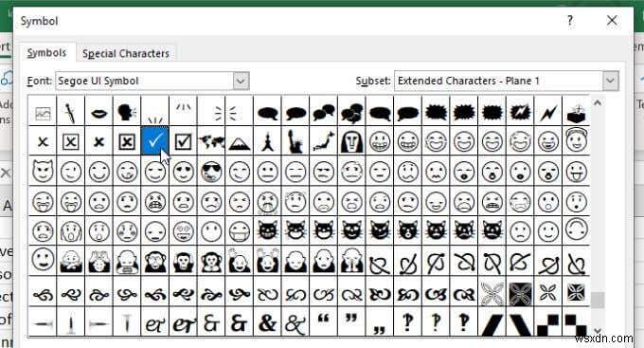Switch to the Symbols tab
This screenshot has width=644, height=348.
46,53
